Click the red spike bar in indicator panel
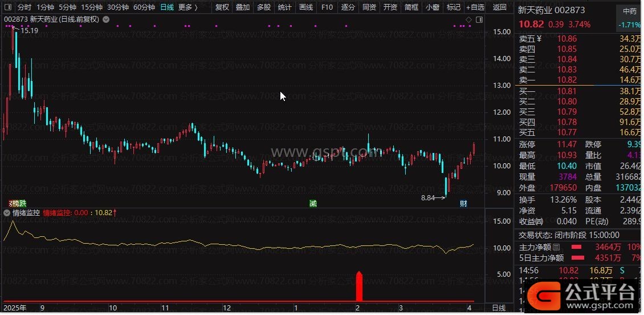644x315 pixels. [x=359, y=286]
